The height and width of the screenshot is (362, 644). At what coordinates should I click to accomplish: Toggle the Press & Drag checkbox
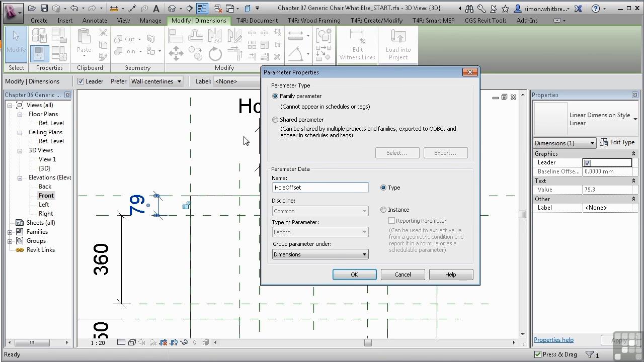click(x=538, y=354)
